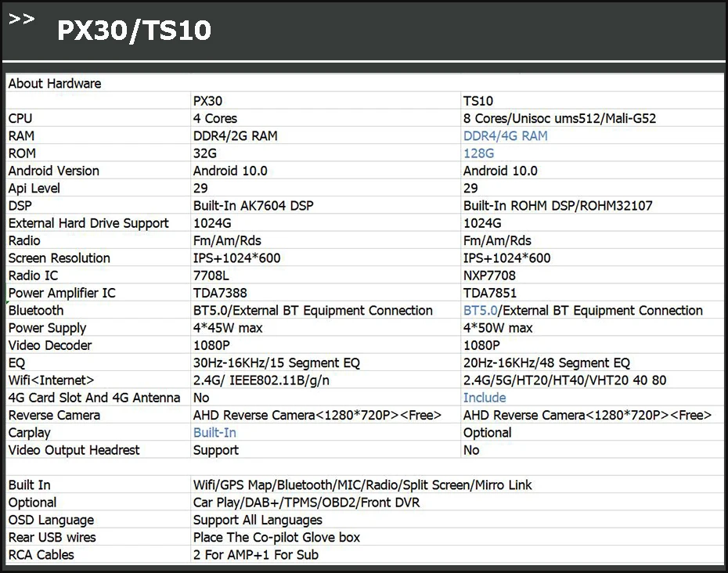Open the blue Built-In Carplay link
This screenshot has width=728, height=573.
tap(214, 433)
